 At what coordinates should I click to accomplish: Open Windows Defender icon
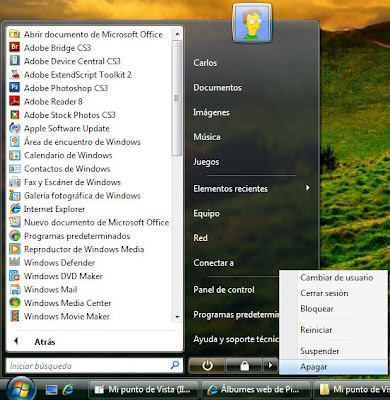point(15,263)
